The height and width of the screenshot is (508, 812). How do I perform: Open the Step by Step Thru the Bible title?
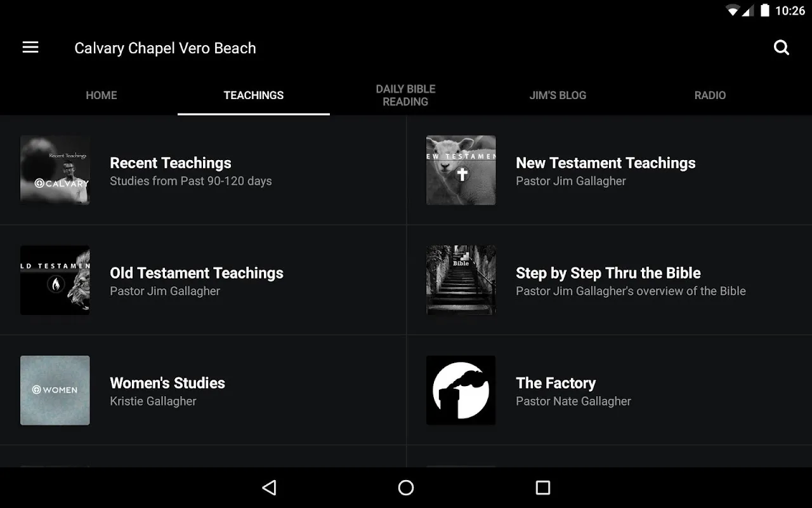(x=608, y=273)
